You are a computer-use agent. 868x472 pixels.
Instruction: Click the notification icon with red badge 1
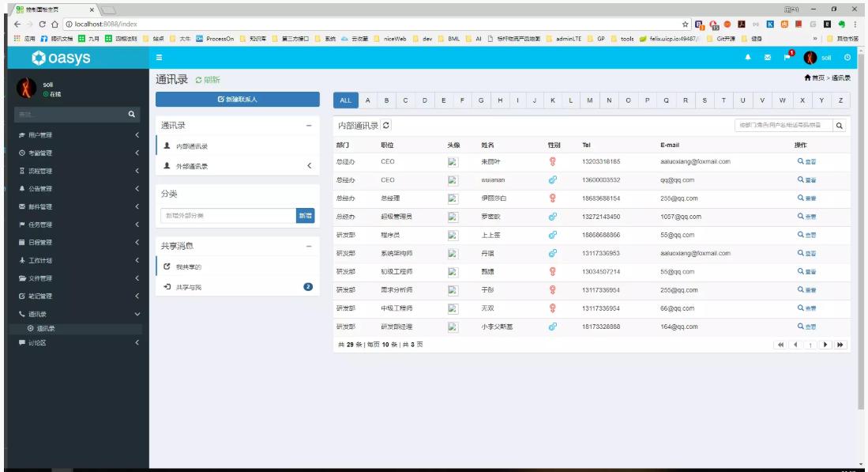[x=788, y=58]
